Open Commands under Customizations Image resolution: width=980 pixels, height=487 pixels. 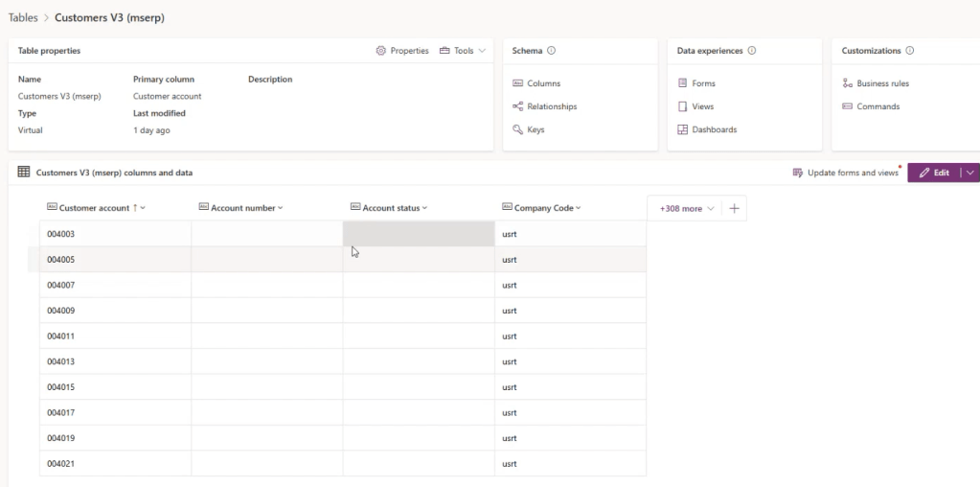[877, 106]
